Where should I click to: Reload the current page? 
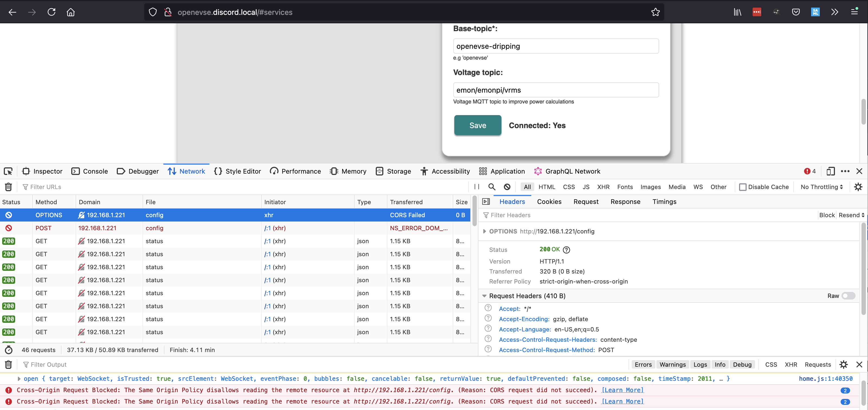click(51, 12)
